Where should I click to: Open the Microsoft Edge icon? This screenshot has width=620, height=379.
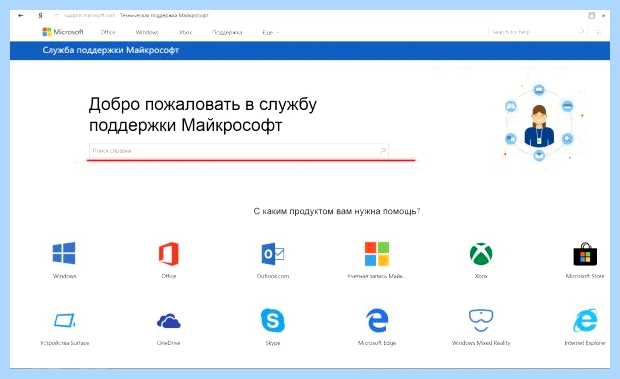pyautogui.click(x=377, y=321)
